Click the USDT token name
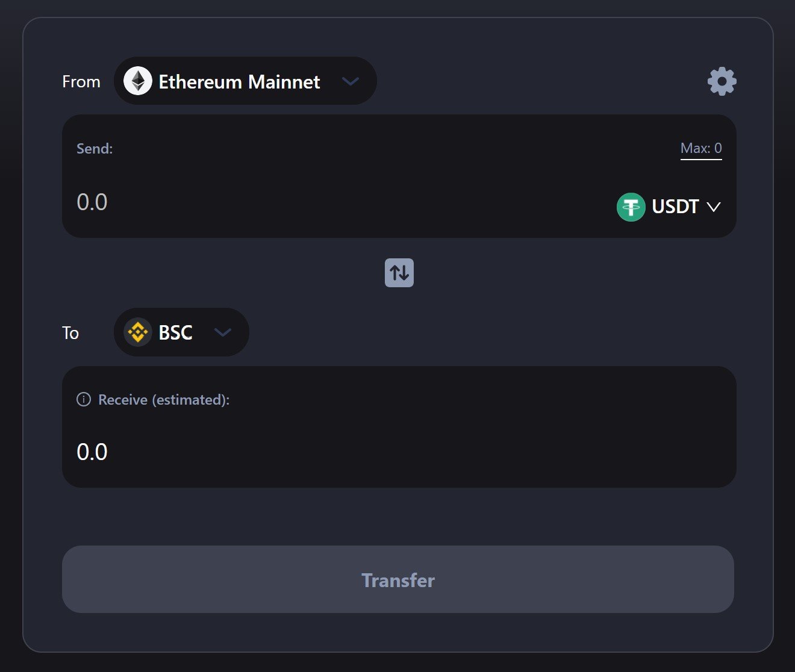This screenshot has height=672, width=795. 675,207
